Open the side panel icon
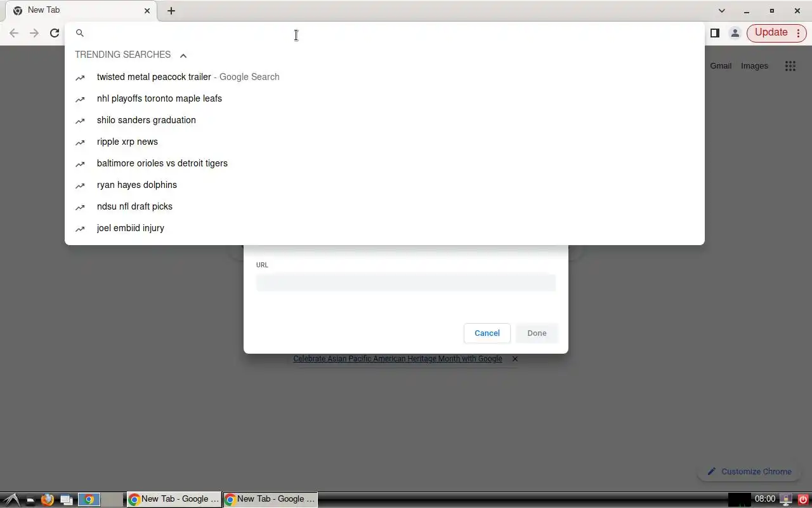The width and height of the screenshot is (812, 508). click(x=714, y=33)
